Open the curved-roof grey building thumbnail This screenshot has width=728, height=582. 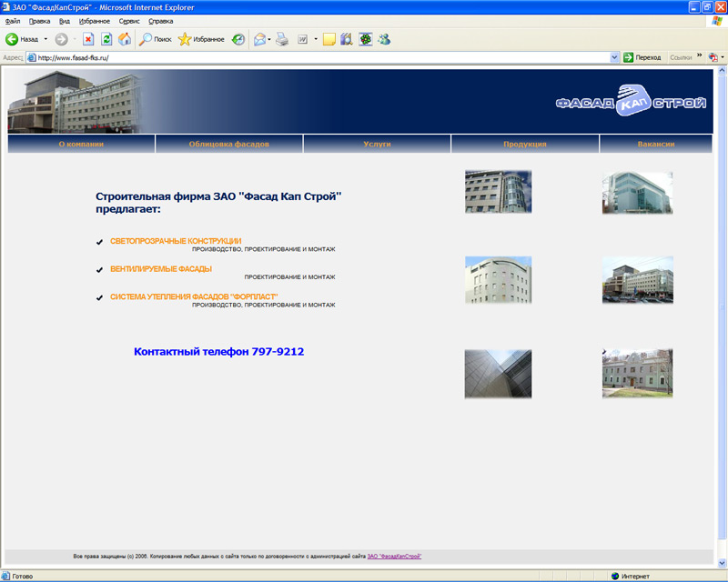pyautogui.click(x=498, y=280)
